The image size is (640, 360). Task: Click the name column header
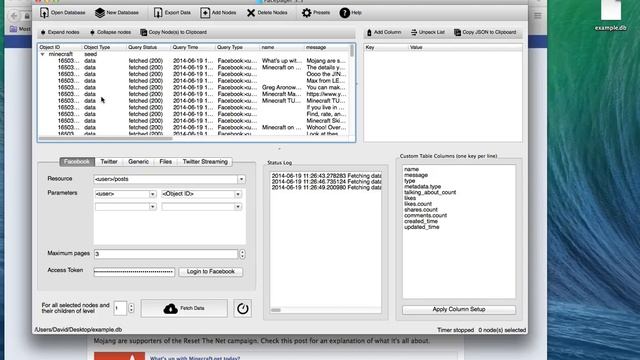(282, 47)
